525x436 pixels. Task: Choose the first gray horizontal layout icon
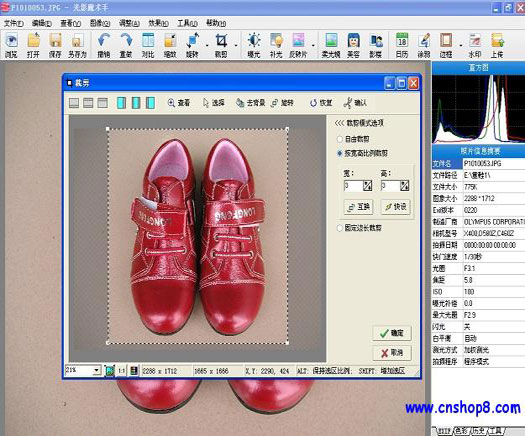[x=74, y=103]
